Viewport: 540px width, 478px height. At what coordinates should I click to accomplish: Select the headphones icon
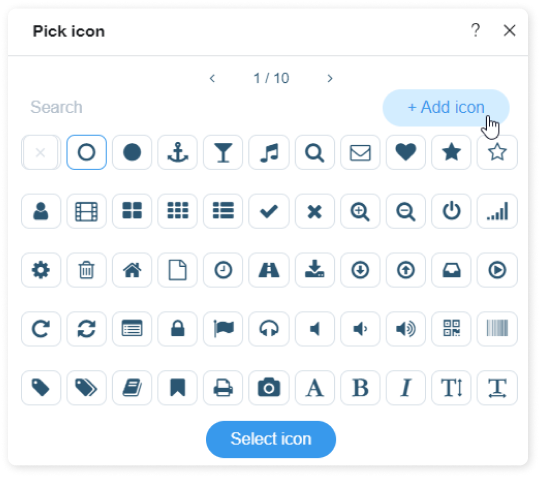pos(269,329)
